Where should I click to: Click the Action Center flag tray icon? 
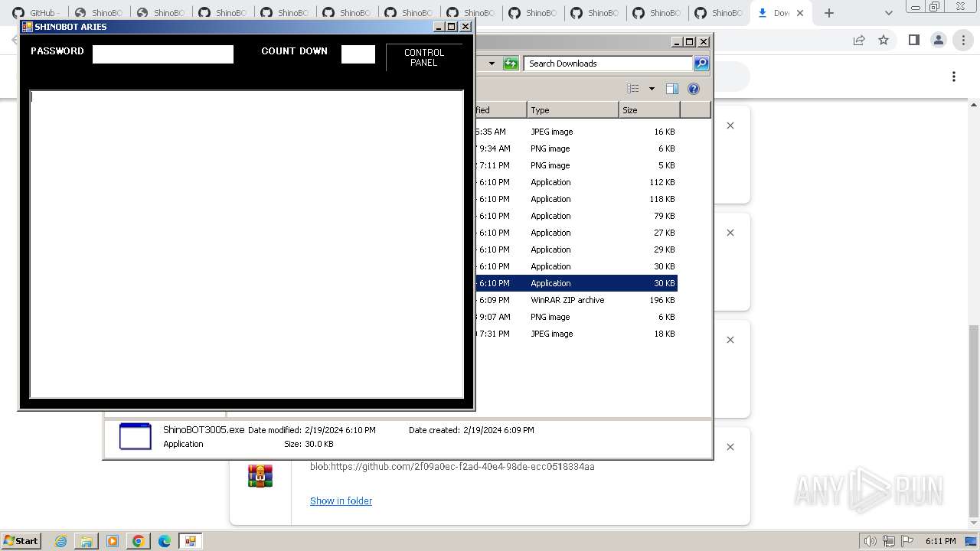[x=907, y=541]
